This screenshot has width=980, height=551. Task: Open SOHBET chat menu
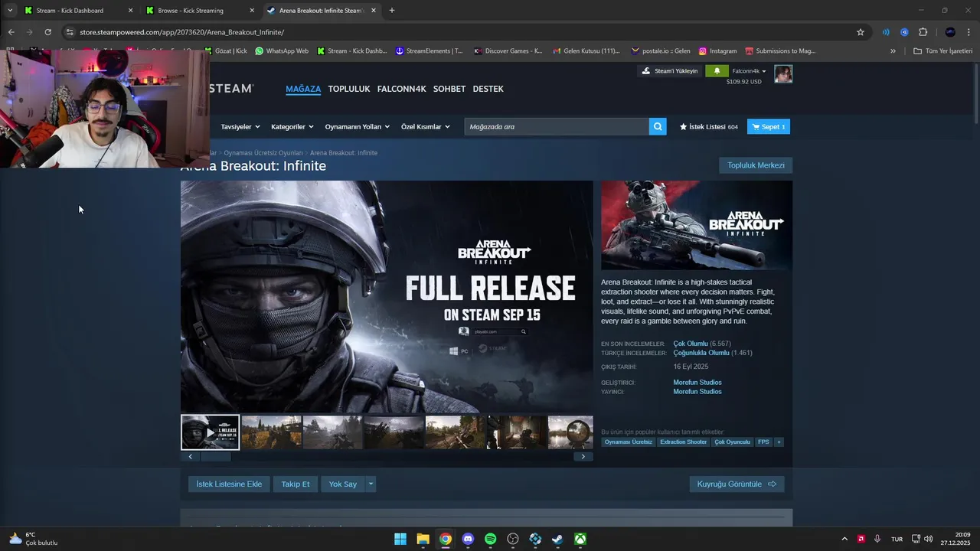point(449,89)
